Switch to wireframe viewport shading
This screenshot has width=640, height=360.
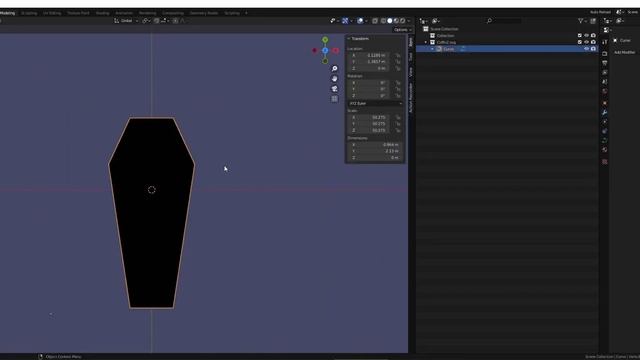pyautogui.click(x=383, y=21)
